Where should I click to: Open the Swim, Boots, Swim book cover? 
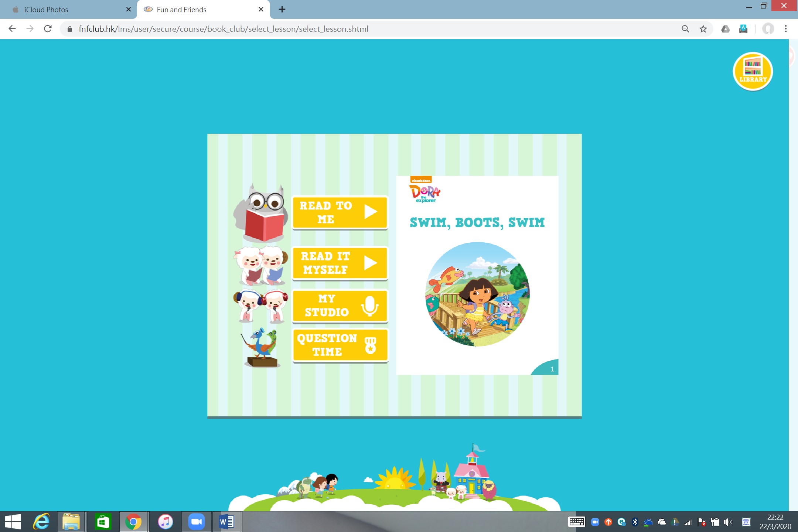(477, 275)
